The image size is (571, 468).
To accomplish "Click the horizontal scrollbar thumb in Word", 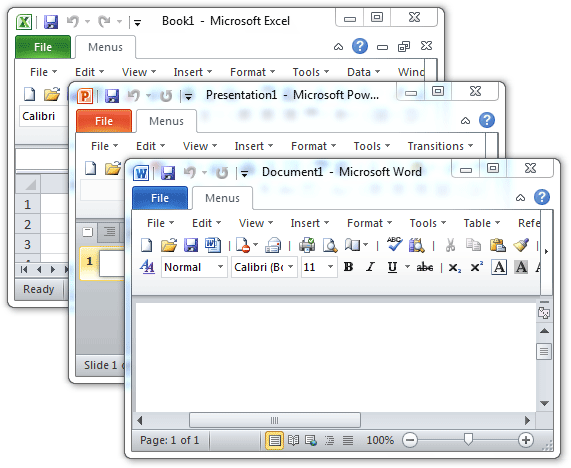I will pyautogui.click(x=275, y=420).
